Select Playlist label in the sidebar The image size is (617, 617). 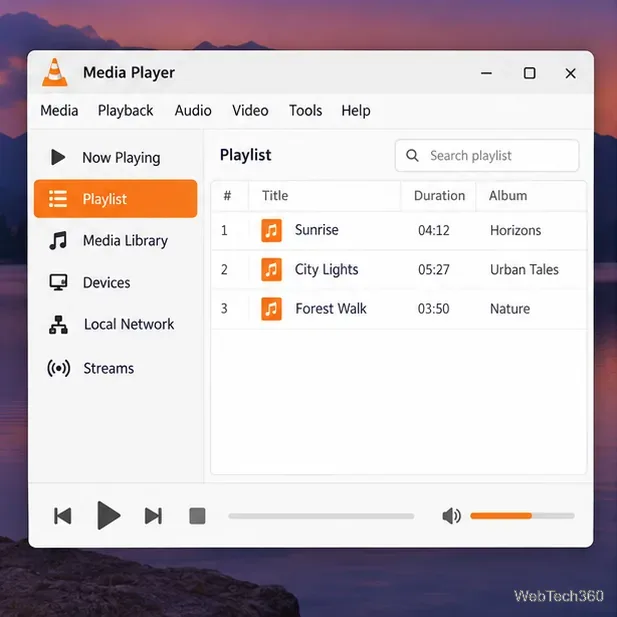105,199
